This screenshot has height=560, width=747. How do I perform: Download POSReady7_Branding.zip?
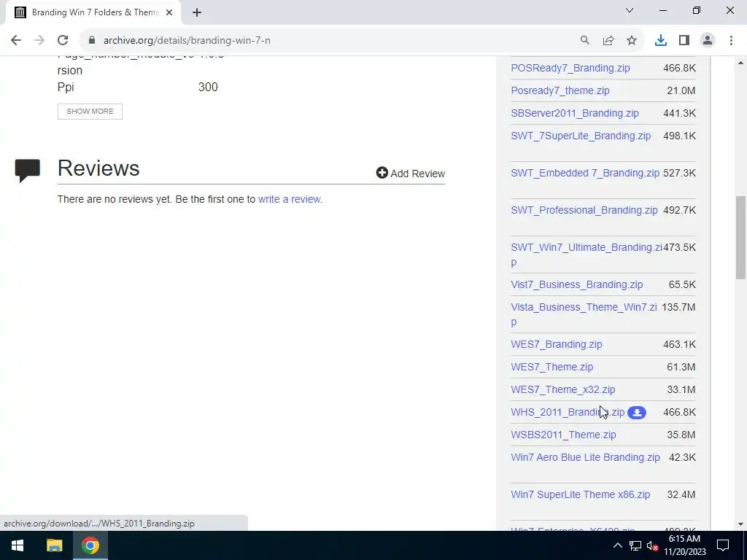(570, 68)
